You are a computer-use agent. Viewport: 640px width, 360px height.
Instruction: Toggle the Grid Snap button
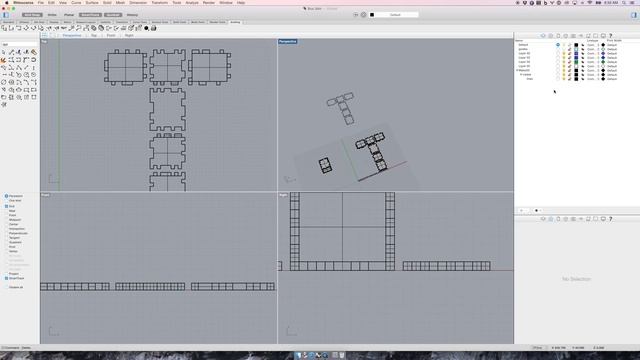click(32, 15)
